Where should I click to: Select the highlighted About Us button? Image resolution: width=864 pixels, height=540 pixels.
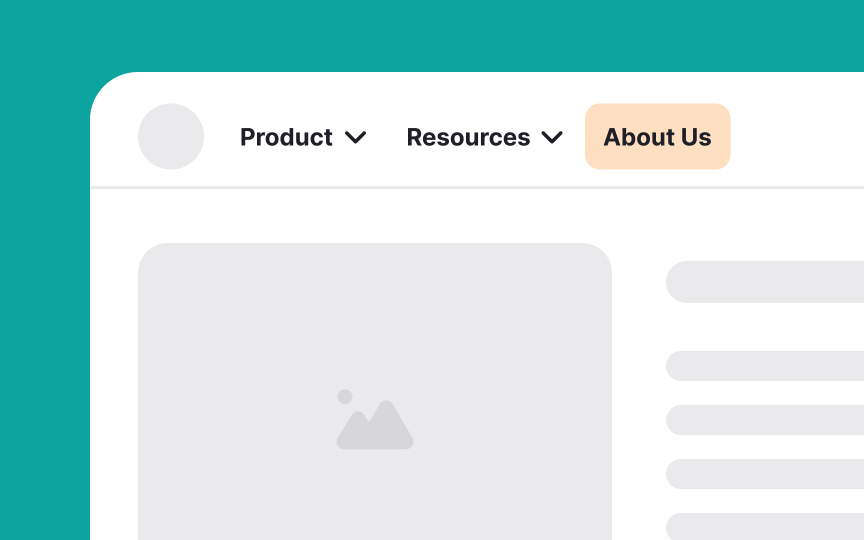[x=657, y=136]
